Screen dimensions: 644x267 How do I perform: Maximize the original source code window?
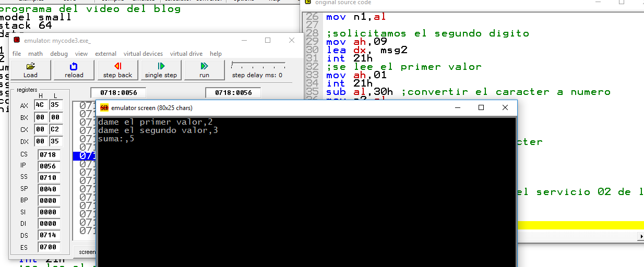pyautogui.click(x=622, y=3)
